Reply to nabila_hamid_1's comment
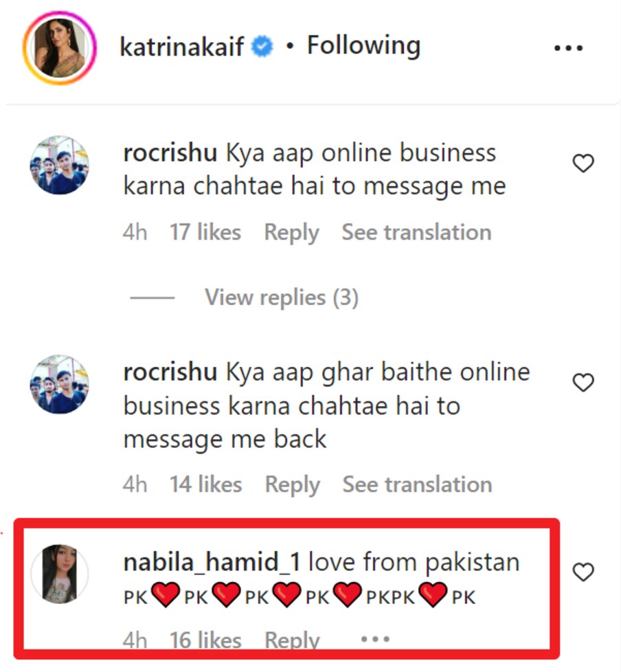The width and height of the screenshot is (621, 672). tap(292, 640)
